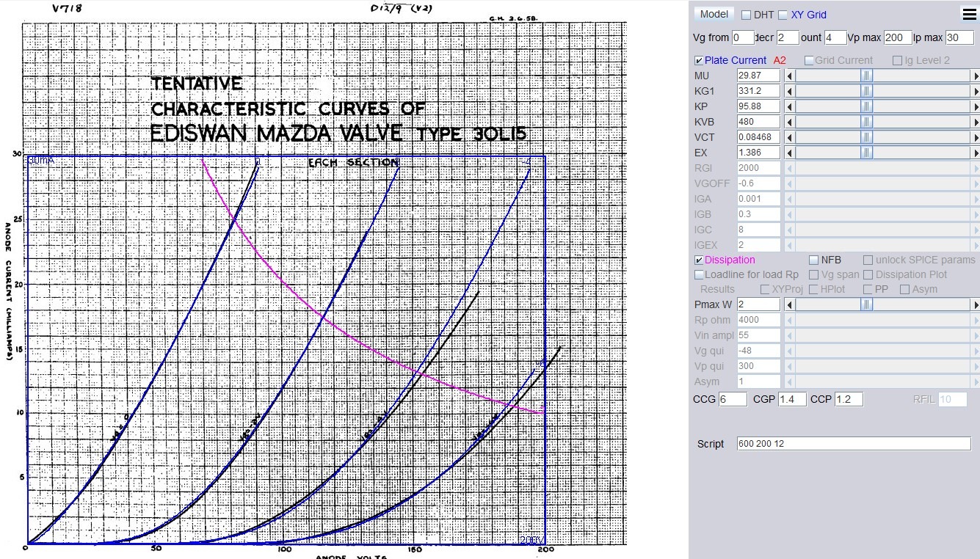The width and height of the screenshot is (980, 559).
Task: Nudge KVB up with right arrow
Action: pos(976,122)
